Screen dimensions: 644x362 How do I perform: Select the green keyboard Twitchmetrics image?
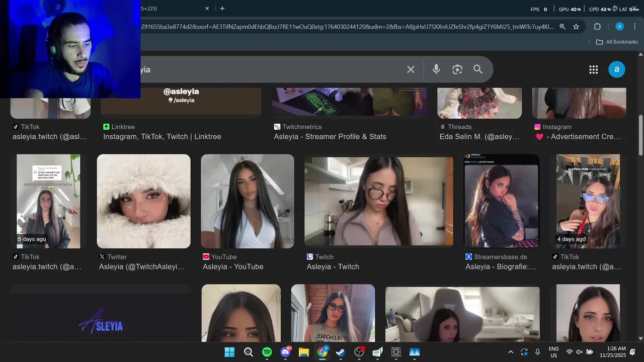tap(350, 103)
